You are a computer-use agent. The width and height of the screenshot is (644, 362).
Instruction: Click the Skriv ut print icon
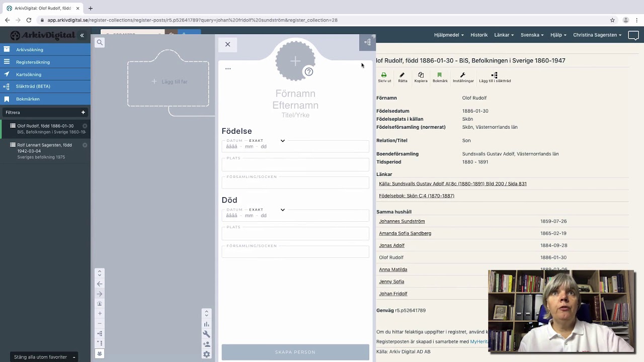tap(384, 77)
